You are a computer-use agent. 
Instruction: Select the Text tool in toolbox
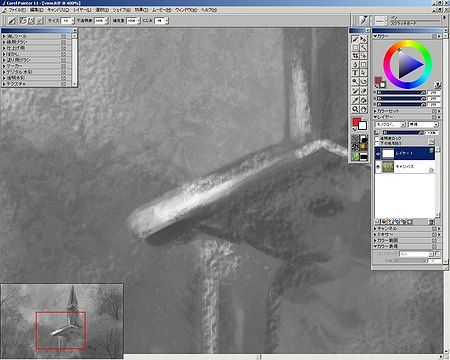[355, 72]
